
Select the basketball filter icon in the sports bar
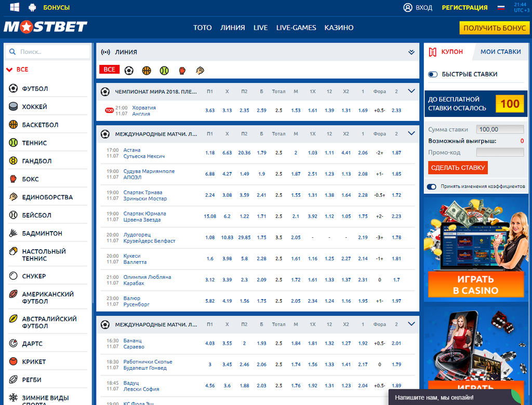147,69
